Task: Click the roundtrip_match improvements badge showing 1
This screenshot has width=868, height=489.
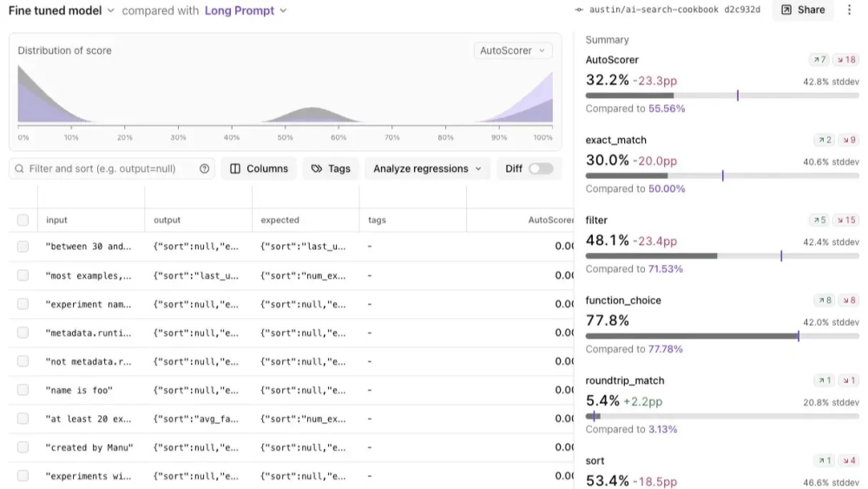Action: [825, 380]
